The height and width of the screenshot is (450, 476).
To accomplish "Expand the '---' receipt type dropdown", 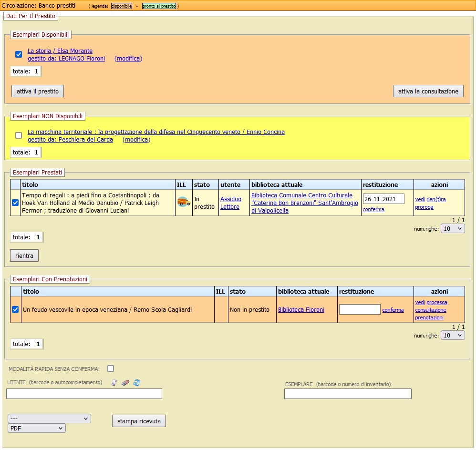I will pyautogui.click(x=49, y=419).
